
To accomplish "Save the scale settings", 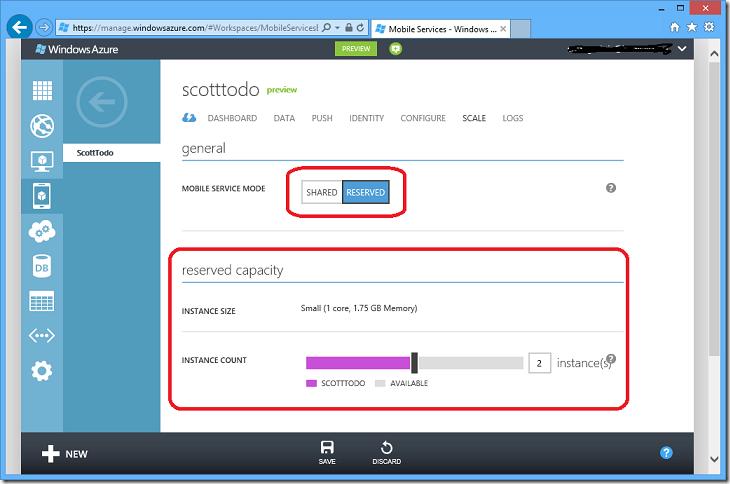I will tap(327, 453).
